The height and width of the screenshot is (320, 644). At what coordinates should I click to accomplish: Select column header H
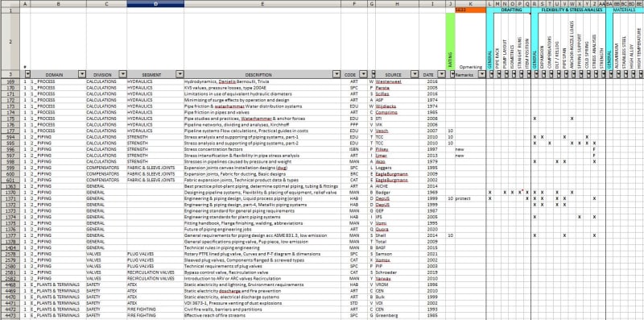397,4
